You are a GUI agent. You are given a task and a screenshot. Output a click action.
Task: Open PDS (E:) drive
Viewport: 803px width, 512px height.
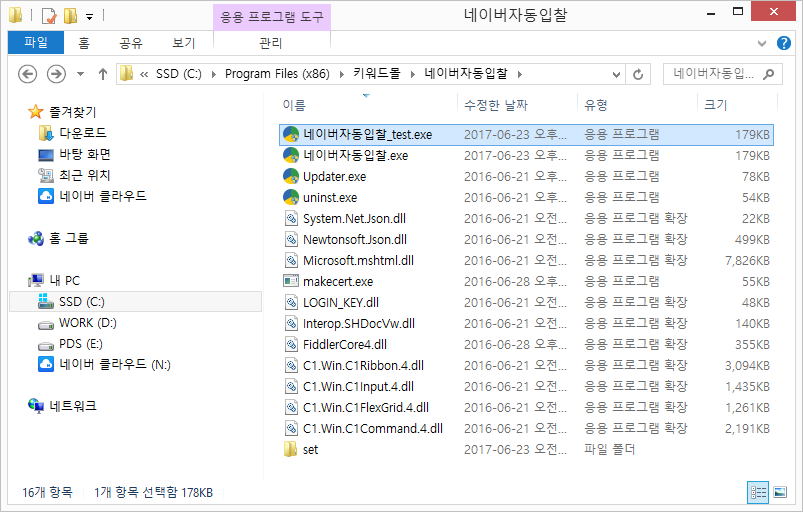71,344
